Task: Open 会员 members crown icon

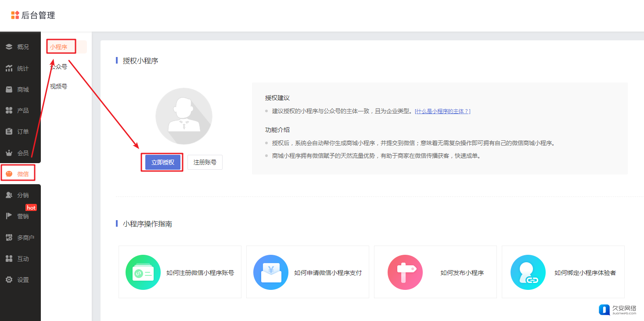Action: [x=9, y=153]
